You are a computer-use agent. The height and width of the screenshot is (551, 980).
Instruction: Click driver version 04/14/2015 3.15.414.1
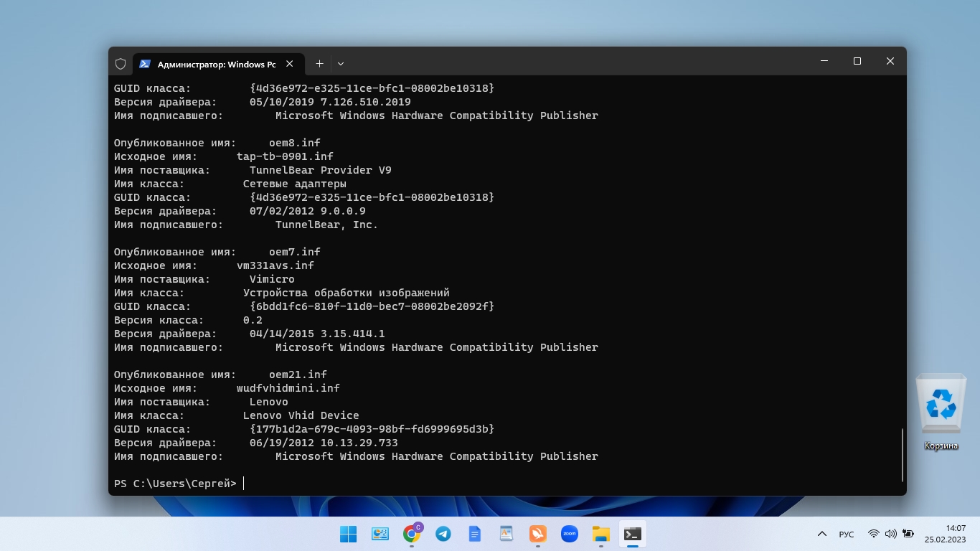(317, 334)
